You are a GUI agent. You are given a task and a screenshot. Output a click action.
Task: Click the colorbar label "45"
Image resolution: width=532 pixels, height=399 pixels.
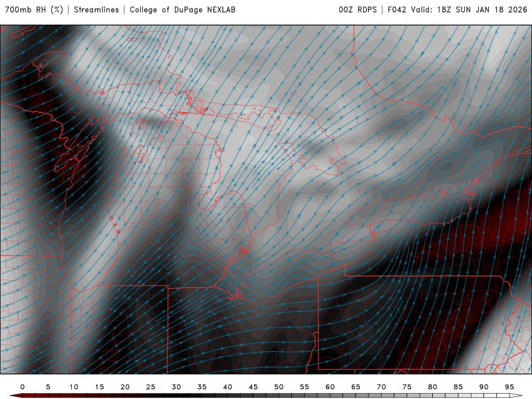[253, 387]
